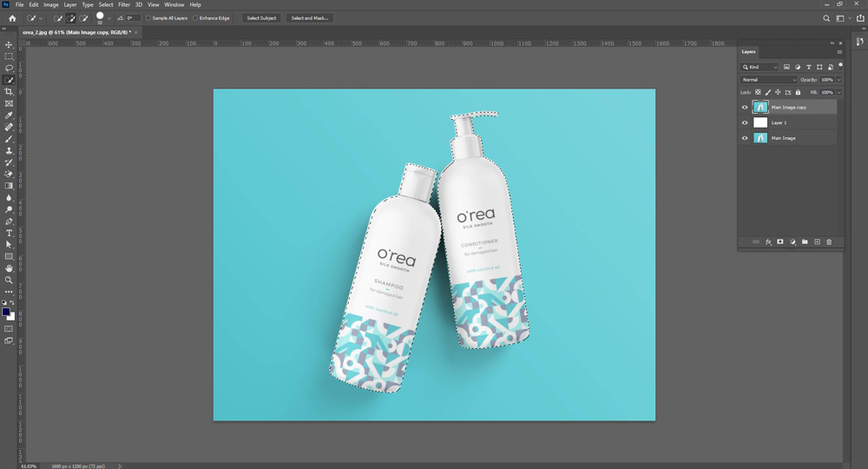Select the Lasso tool

click(9, 68)
